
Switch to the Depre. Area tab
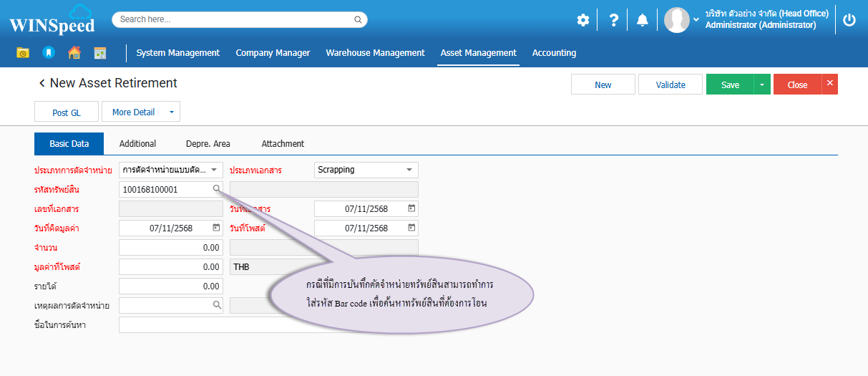[208, 143]
